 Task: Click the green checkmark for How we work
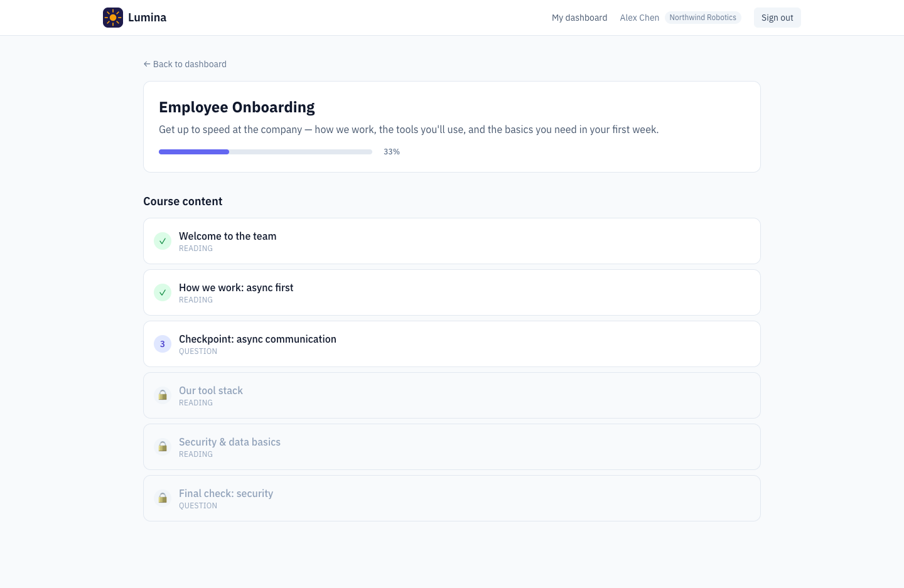[x=163, y=292]
